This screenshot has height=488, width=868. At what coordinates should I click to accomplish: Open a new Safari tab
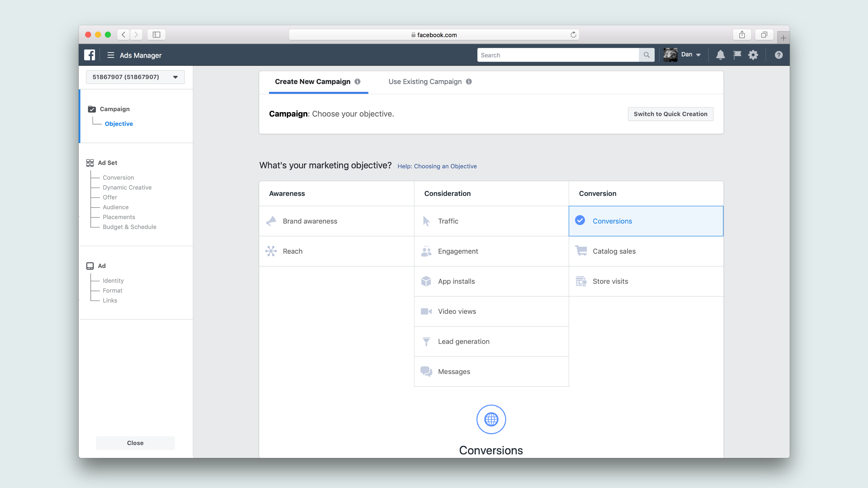tap(783, 38)
